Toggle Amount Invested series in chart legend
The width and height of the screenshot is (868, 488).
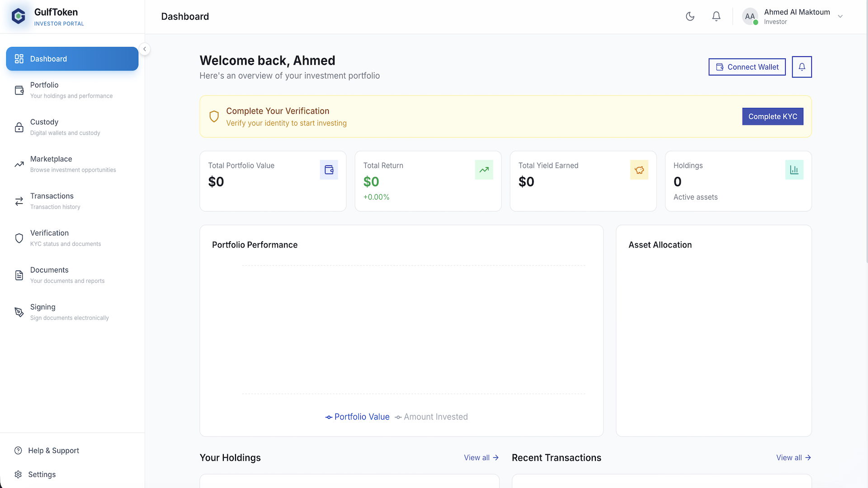[x=431, y=417]
